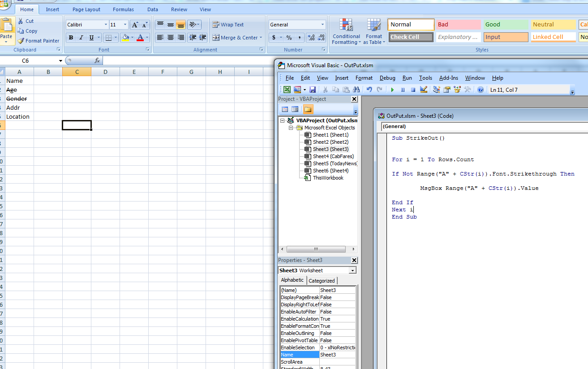Screen dimensions: 588x369
Task: Click the yellow Fill Color swatch button
Action: pyautogui.click(x=125, y=38)
